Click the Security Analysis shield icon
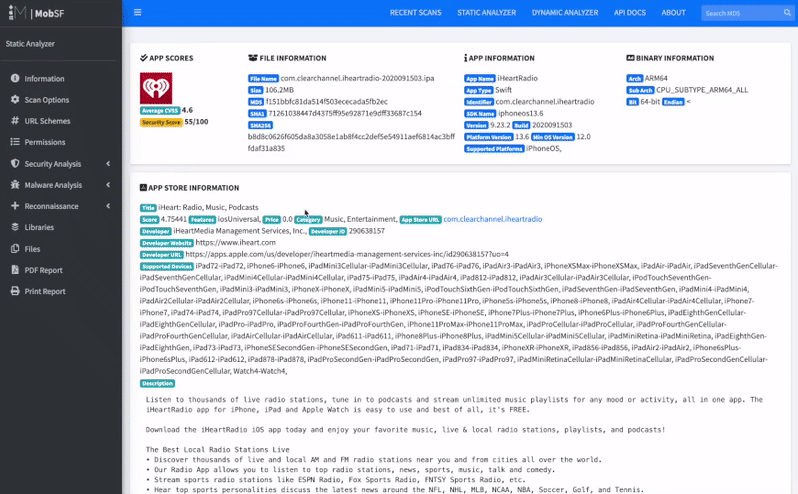The width and height of the screenshot is (798, 494). pyautogui.click(x=15, y=163)
